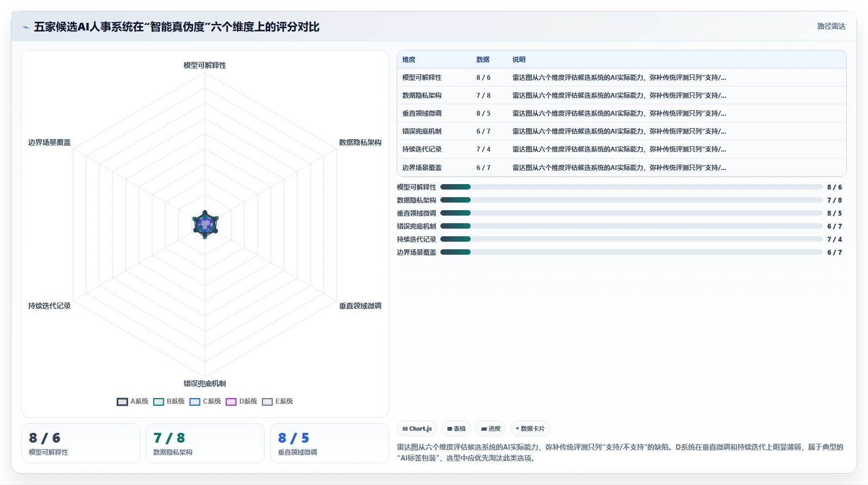Toggle A系统 legend swatch
868x485 pixels.
(x=122, y=402)
